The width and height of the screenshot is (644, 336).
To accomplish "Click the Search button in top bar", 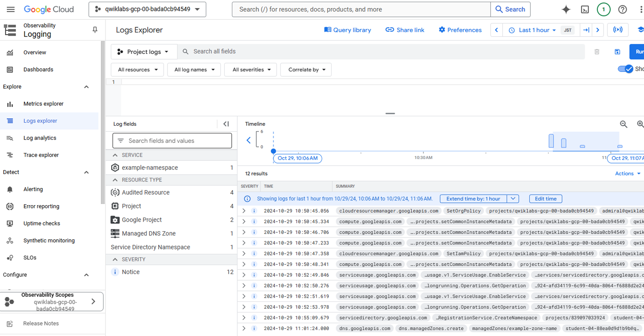I will 510,9.
